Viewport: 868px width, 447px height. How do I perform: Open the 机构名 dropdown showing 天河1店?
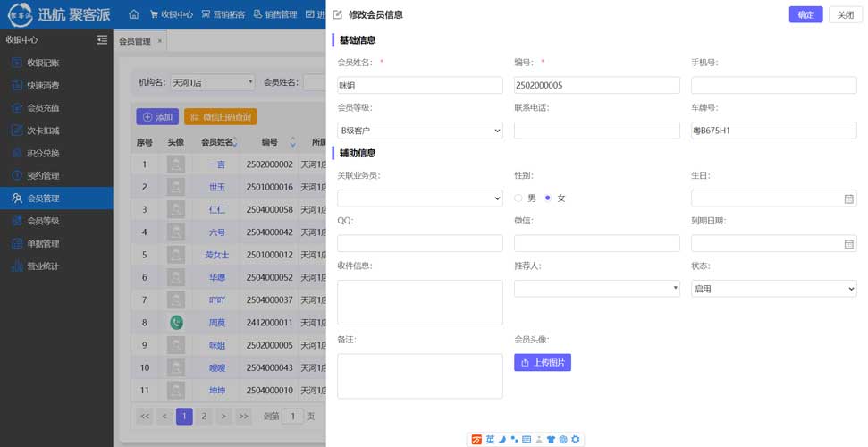coord(213,82)
